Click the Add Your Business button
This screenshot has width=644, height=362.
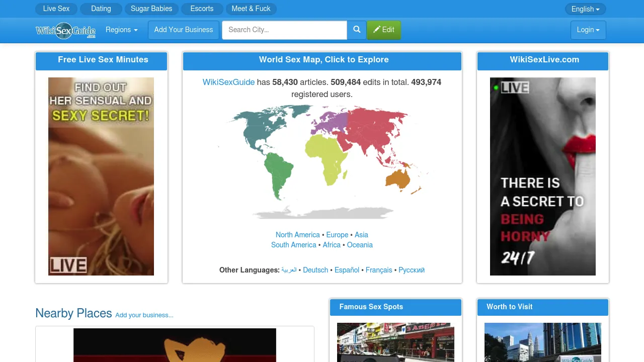183,30
